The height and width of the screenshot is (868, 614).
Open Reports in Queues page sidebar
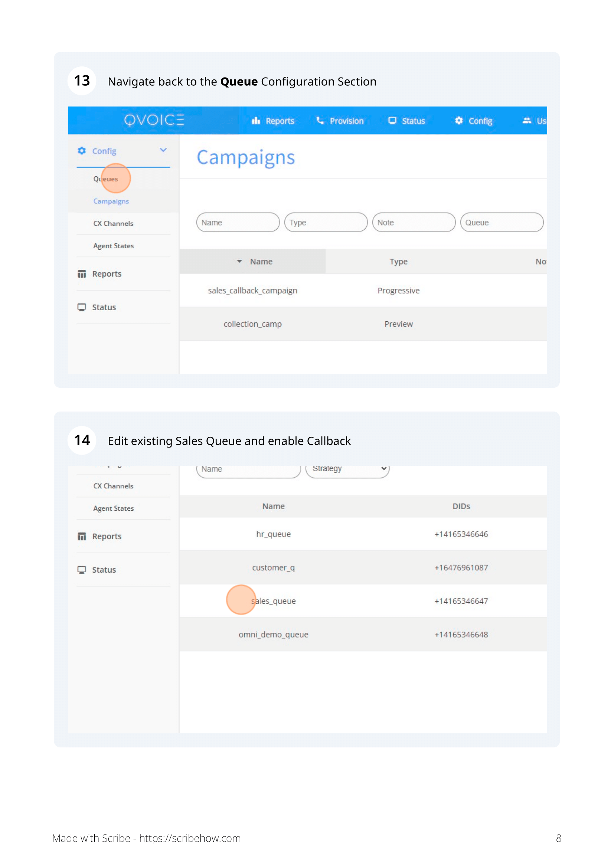(107, 537)
